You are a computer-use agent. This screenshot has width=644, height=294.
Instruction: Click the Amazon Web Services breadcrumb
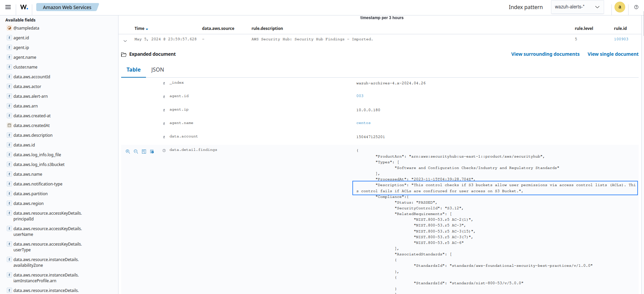tap(67, 7)
